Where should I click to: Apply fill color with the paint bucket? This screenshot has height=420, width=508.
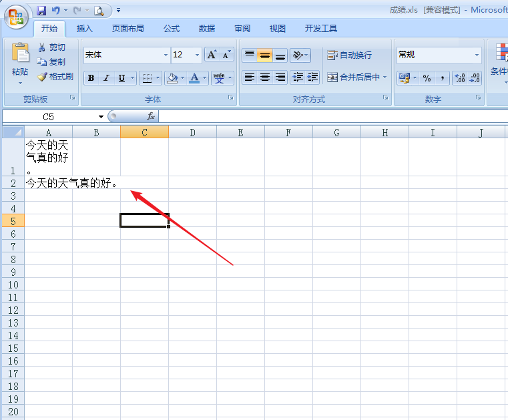172,78
